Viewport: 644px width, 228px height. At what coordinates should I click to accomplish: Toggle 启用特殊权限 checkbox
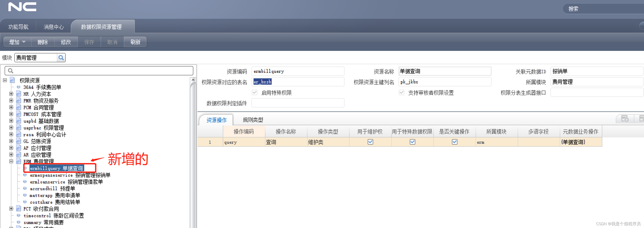(254, 92)
